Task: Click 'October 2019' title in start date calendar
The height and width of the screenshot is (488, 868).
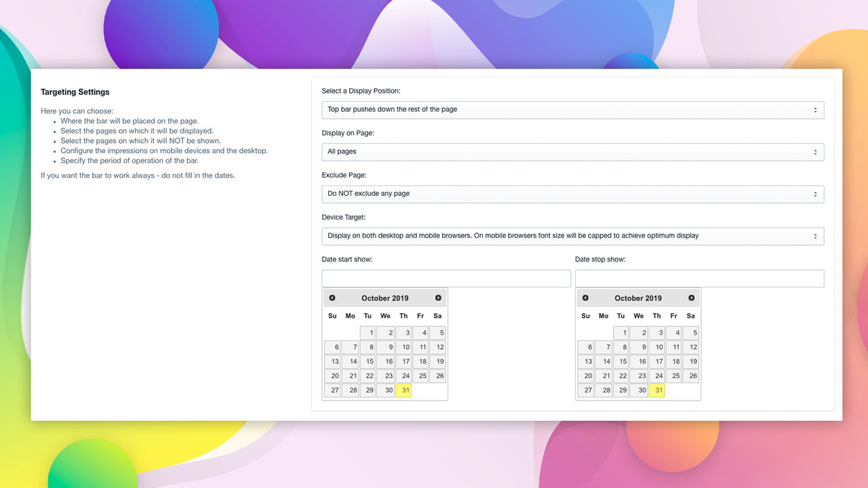Action: (385, 298)
